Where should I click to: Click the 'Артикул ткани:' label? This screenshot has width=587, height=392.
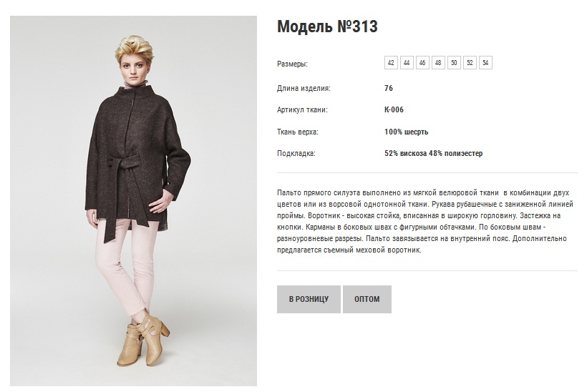pyautogui.click(x=302, y=110)
